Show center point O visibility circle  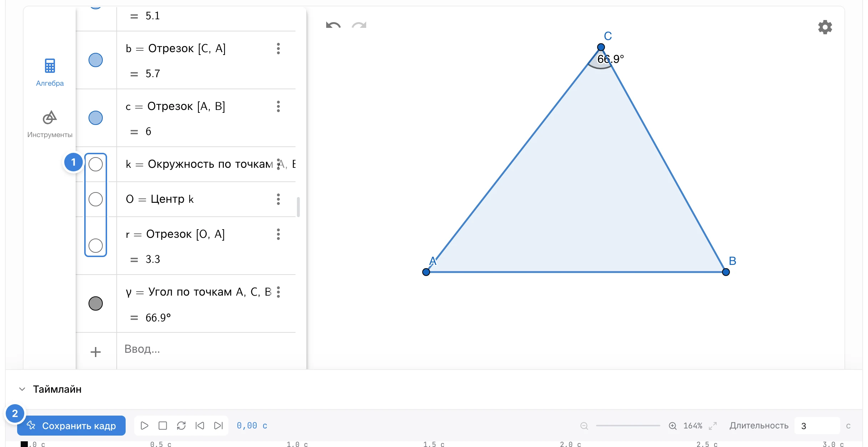96,199
